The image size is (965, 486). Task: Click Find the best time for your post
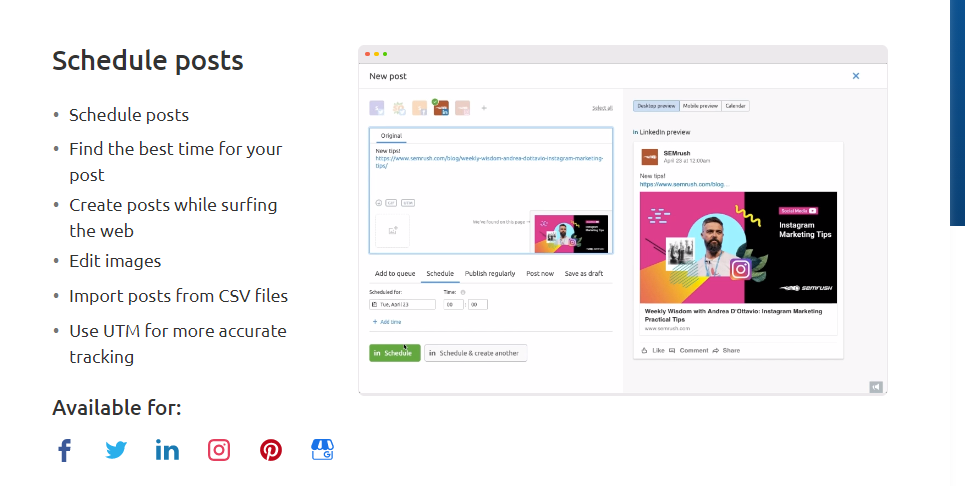coord(175,162)
